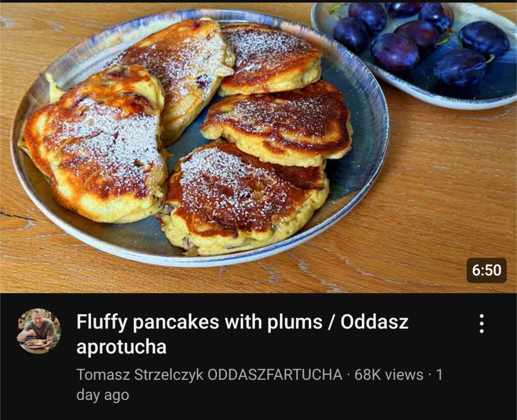Click the word 'aprotucha' in the title
517x420 pixels.
click(x=121, y=347)
